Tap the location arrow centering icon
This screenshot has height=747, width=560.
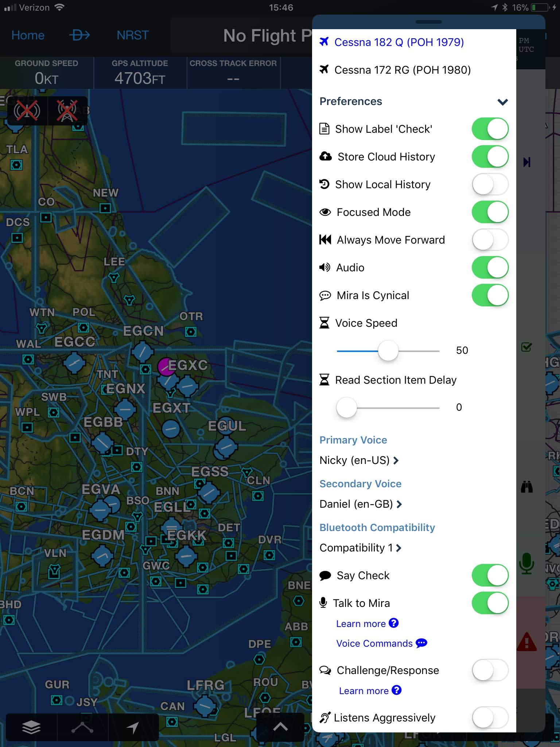point(133,727)
